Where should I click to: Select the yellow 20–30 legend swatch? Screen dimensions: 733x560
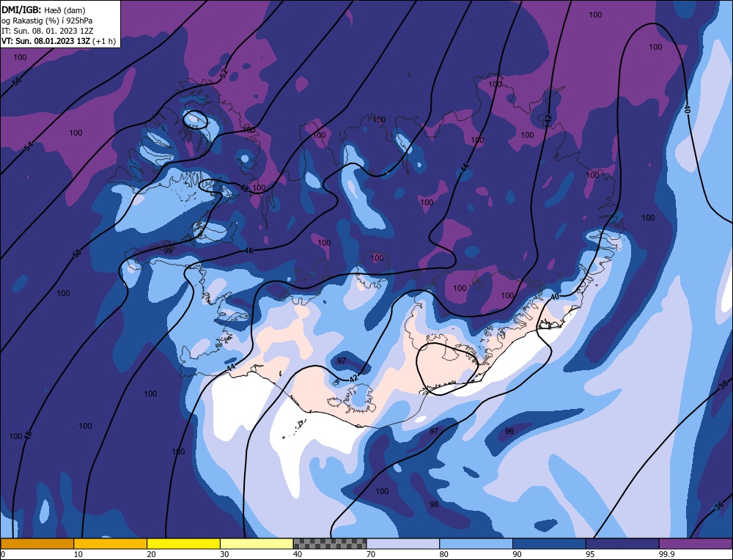coord(183,543)
